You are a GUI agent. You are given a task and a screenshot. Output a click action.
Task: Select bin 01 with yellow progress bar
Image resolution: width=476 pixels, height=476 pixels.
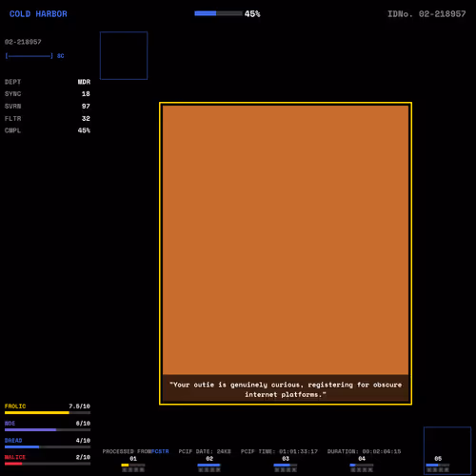[x=133, y=464]
